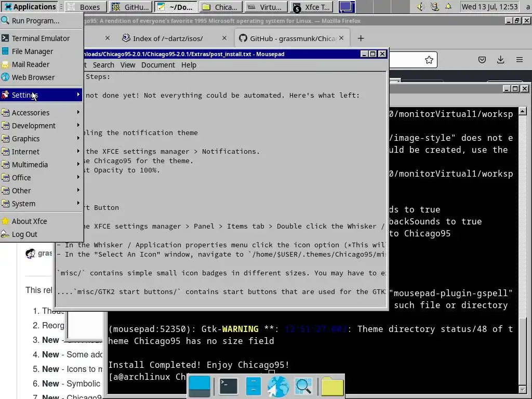Click the clock showing Wed 13 Jul

click(x=489, y=7)
